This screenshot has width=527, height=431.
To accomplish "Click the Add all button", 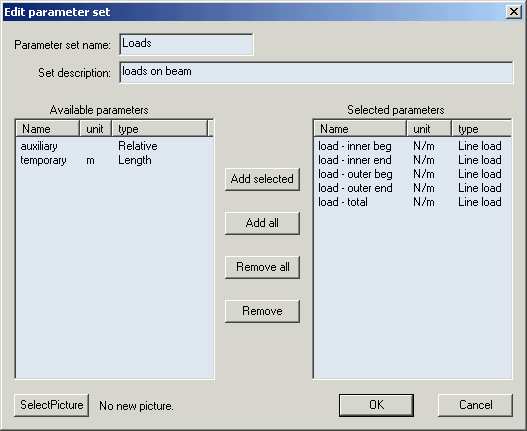I will (x=262, y=223).
